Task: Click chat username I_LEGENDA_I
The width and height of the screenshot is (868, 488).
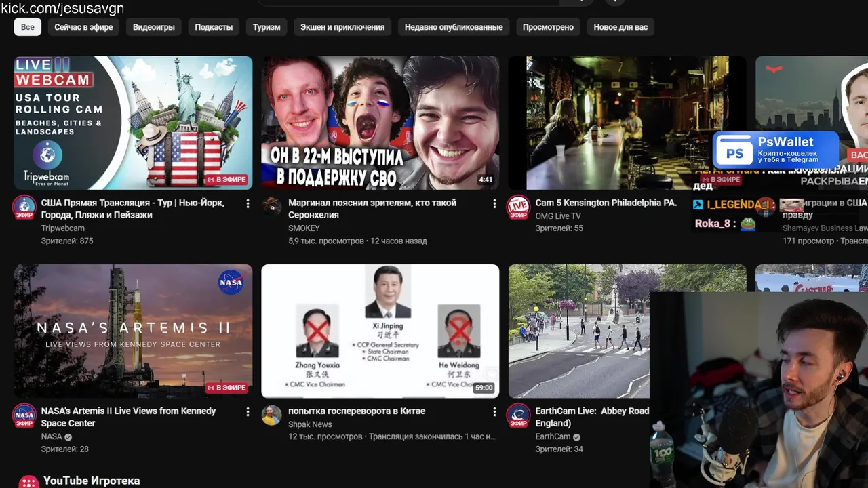Action: point(738,204)
